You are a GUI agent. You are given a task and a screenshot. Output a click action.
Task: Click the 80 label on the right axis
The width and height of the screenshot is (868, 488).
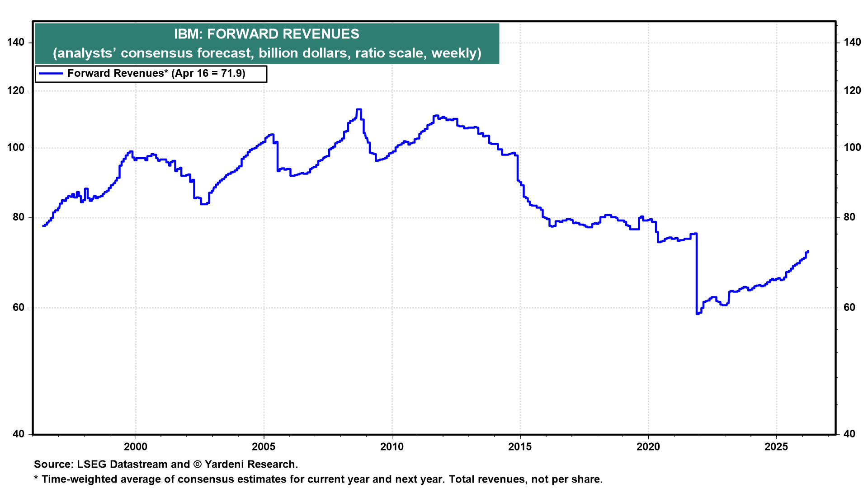coord(850,217)
